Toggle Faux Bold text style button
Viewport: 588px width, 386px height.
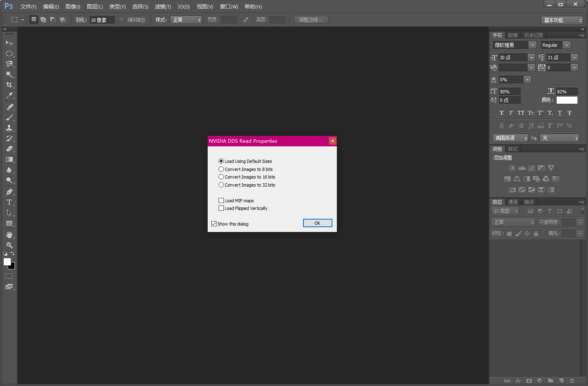tap(501, 113)
